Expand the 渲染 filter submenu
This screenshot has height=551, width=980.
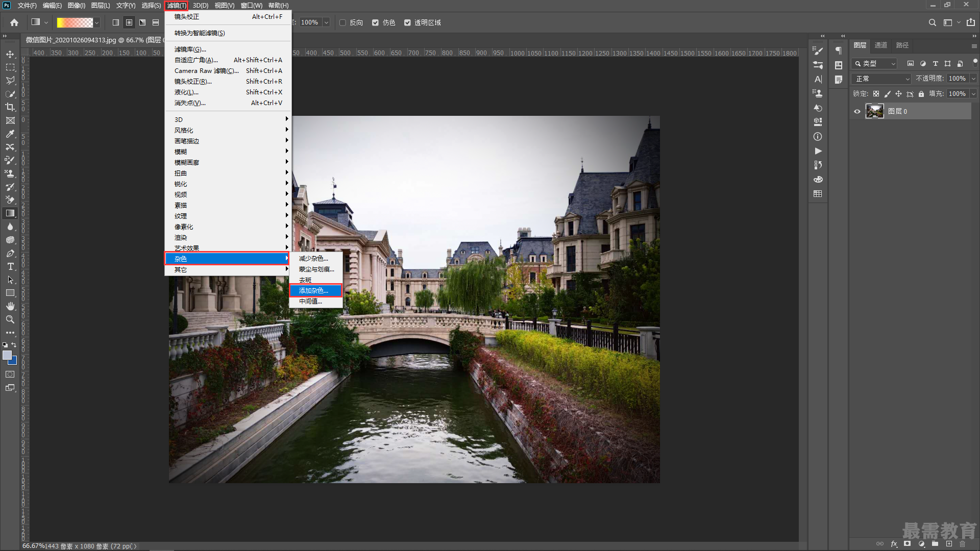coord(228,237)
